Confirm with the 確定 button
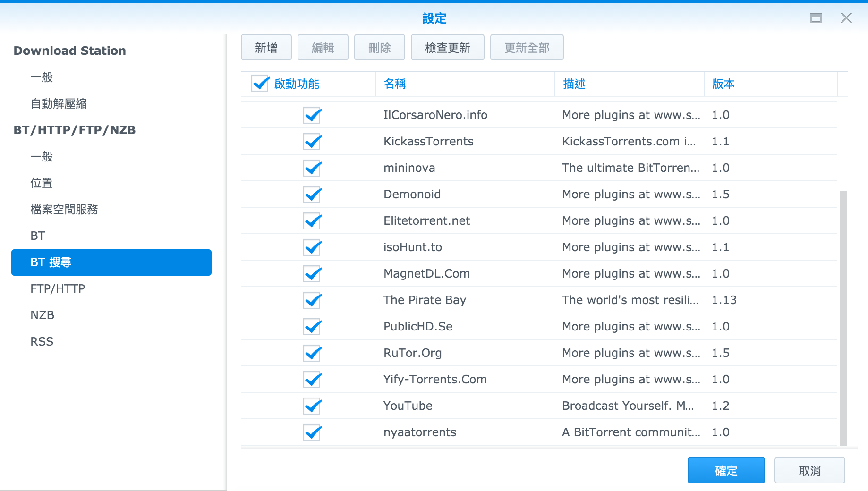This screenshot has height=491, width=868. point(726,470)
